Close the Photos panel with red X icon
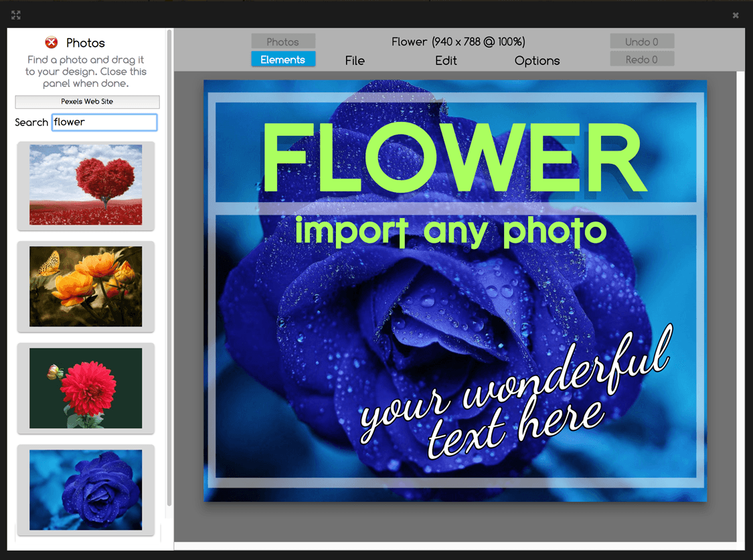 tap(52, 43)
